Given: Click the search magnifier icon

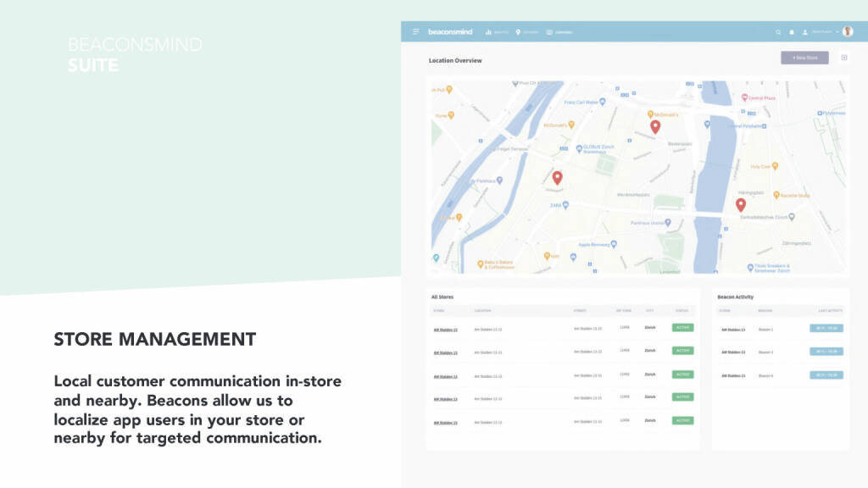Looking at the screenshot, I should click(x=778, y=32).
